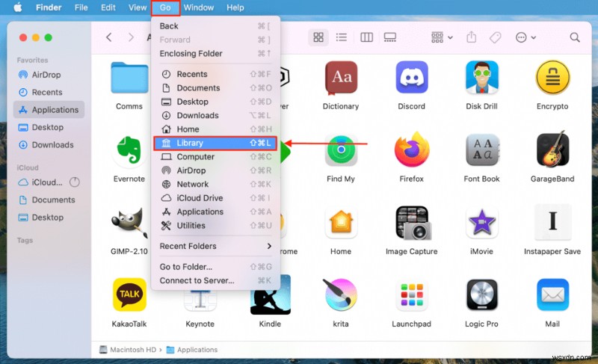The width and height of the screenshot is (598, 364).
Task: Open the iMovie star icon
Action: (481, 222)
